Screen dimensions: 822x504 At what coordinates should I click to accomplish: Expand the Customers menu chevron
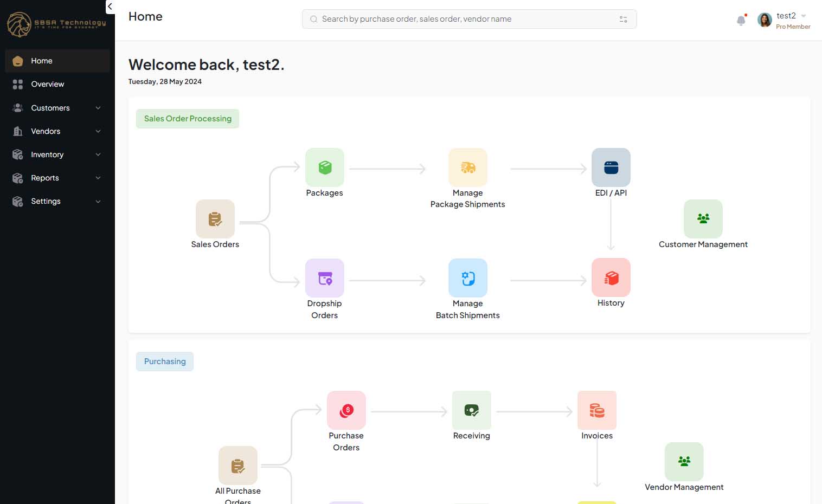[x=98, y=108]
